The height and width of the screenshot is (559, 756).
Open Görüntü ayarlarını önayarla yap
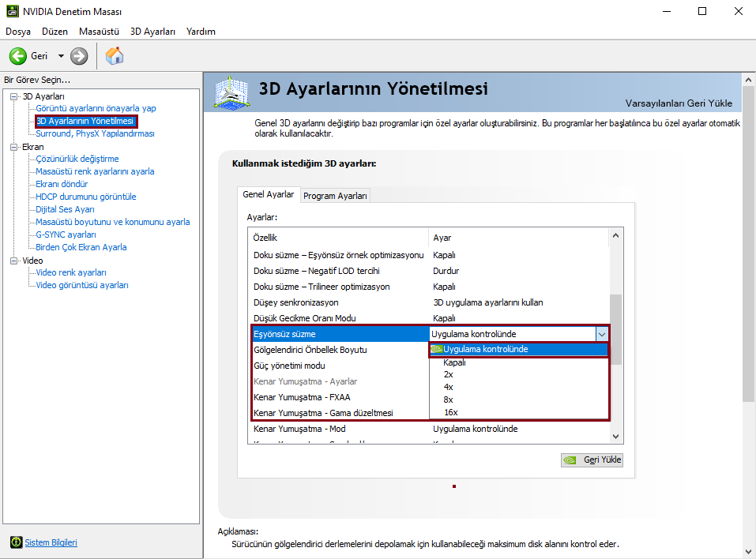(x=96, y=108)
